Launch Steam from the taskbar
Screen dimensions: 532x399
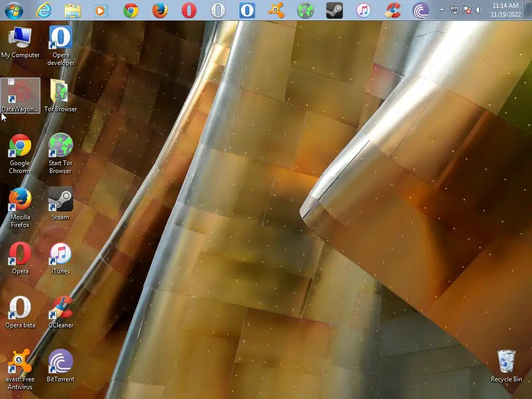(334, 10)
